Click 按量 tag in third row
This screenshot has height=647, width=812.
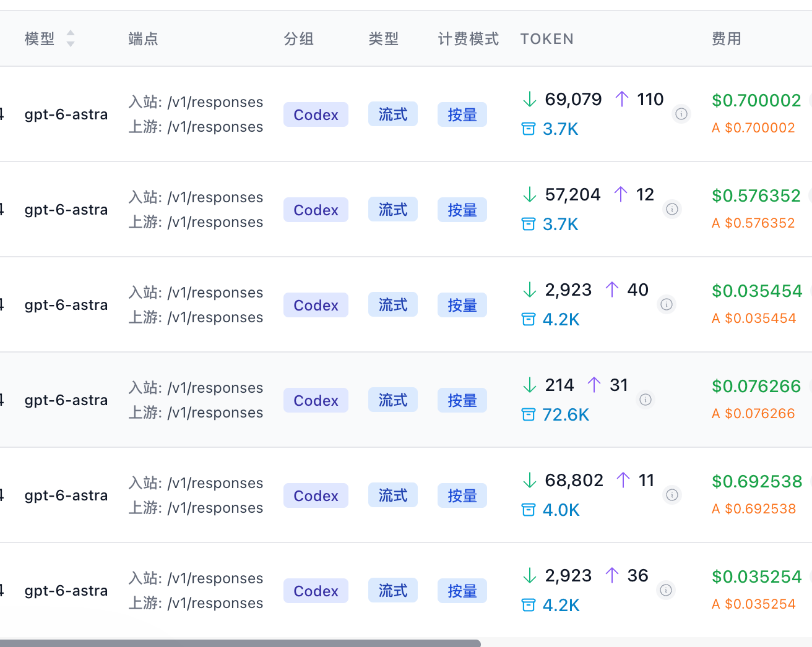(462, 305)
